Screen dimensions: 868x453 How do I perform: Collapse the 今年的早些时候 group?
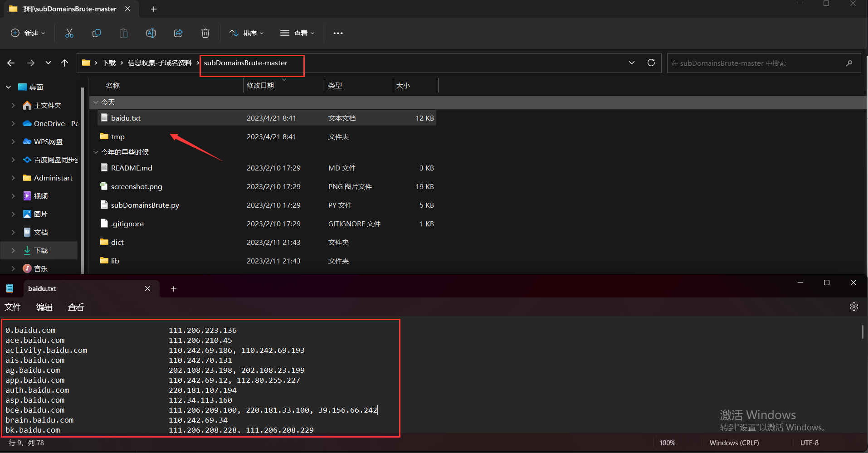(x=96, y=152)
